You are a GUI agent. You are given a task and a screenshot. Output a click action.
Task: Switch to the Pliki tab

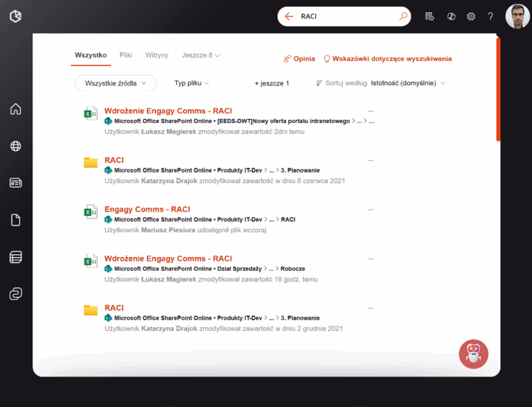tap(125, 55)
